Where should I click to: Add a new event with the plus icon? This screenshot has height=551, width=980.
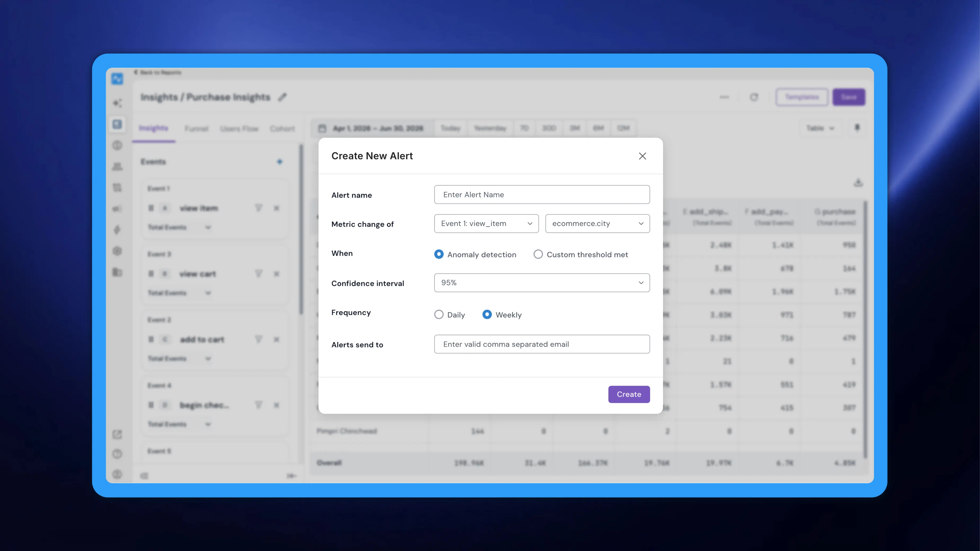(x=280, y=162)
